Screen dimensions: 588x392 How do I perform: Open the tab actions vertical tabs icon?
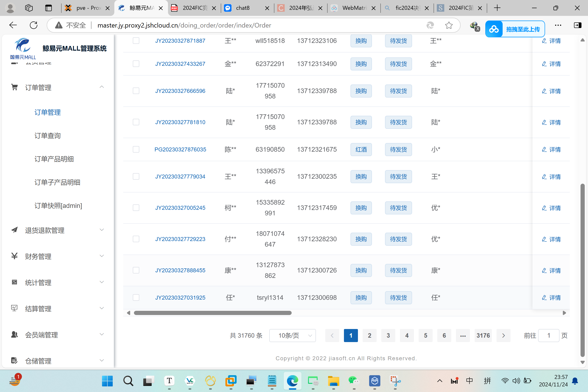(49, 8)
